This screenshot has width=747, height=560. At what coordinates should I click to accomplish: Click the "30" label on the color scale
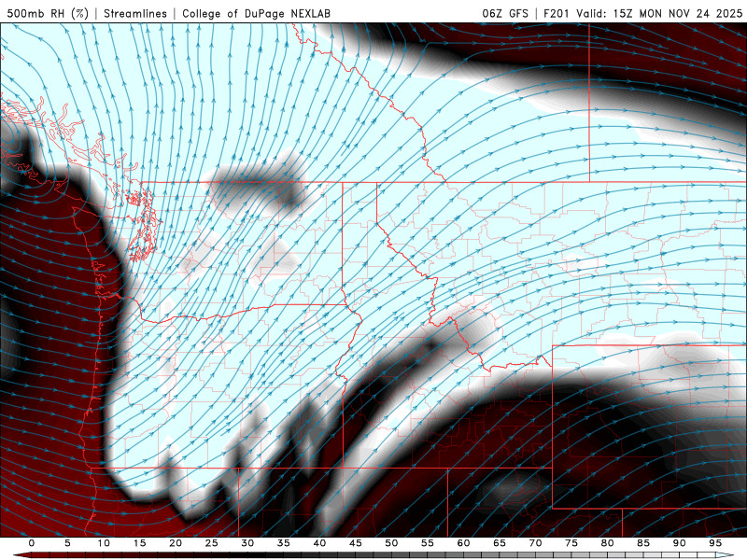[x=247, y=543]
